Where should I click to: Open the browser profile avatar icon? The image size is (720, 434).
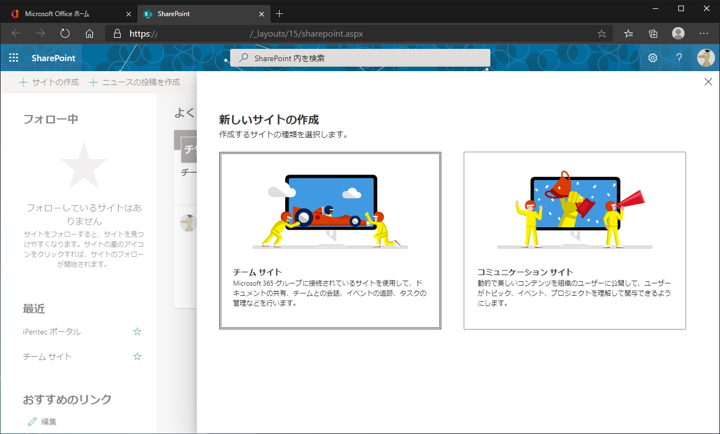(678, 33)
